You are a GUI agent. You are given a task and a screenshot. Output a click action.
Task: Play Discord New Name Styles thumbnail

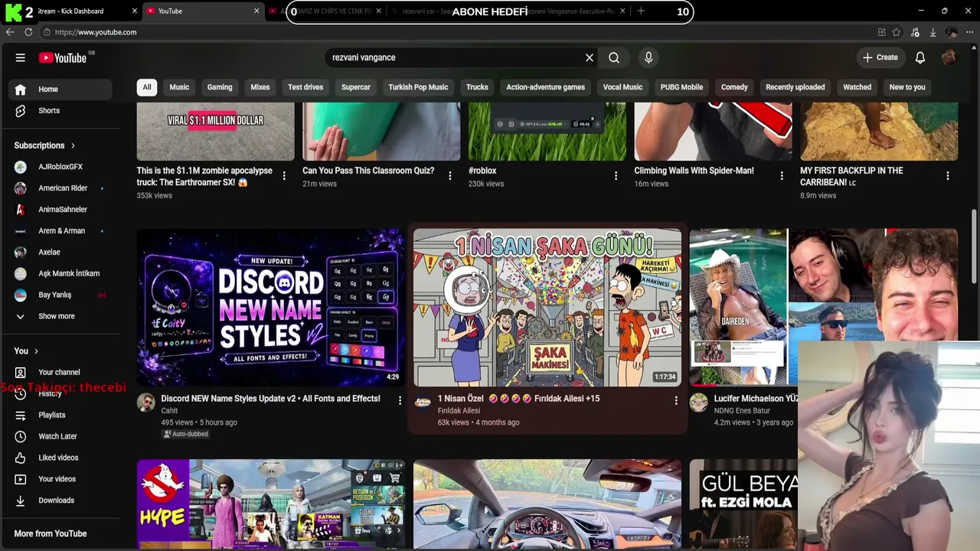[x=271, y=308]
